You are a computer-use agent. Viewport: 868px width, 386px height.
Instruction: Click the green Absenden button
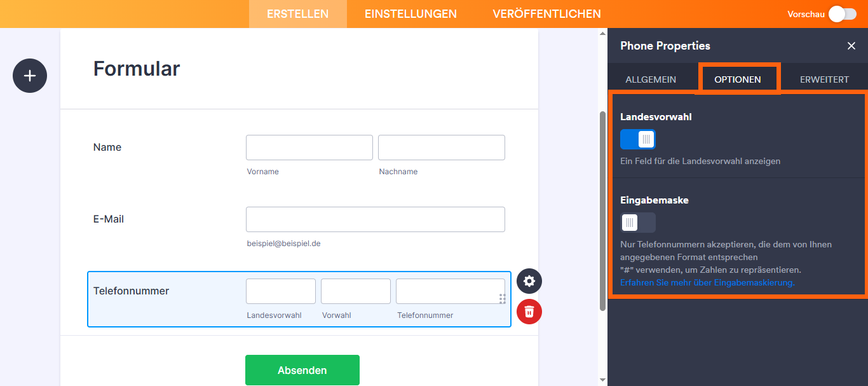coord(302,370)
